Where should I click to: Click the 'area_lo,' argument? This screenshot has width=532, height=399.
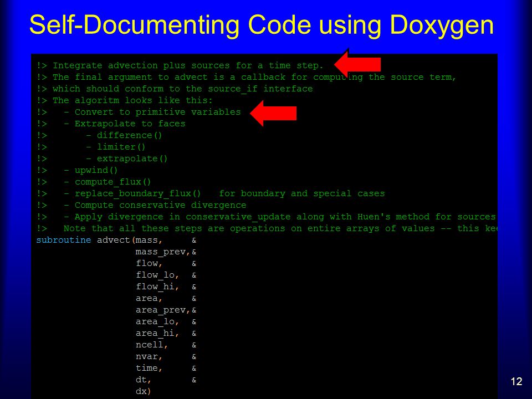[x=157, y=321]
